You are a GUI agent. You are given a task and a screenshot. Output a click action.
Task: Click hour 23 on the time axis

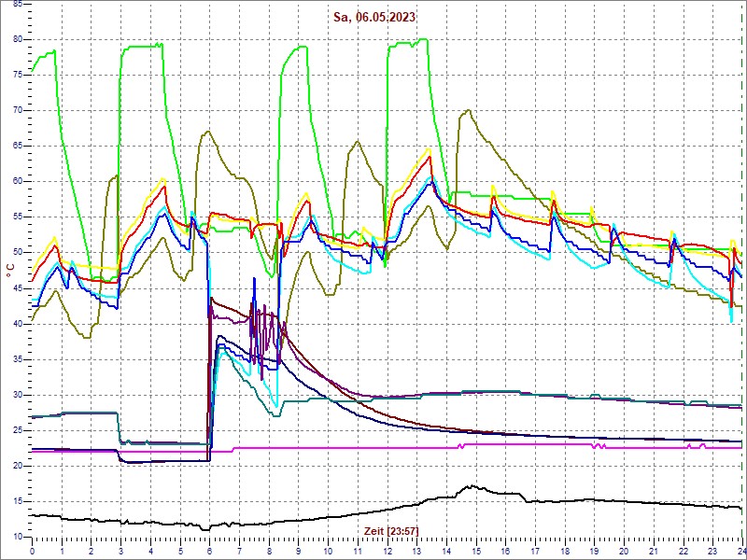point(712,551)
